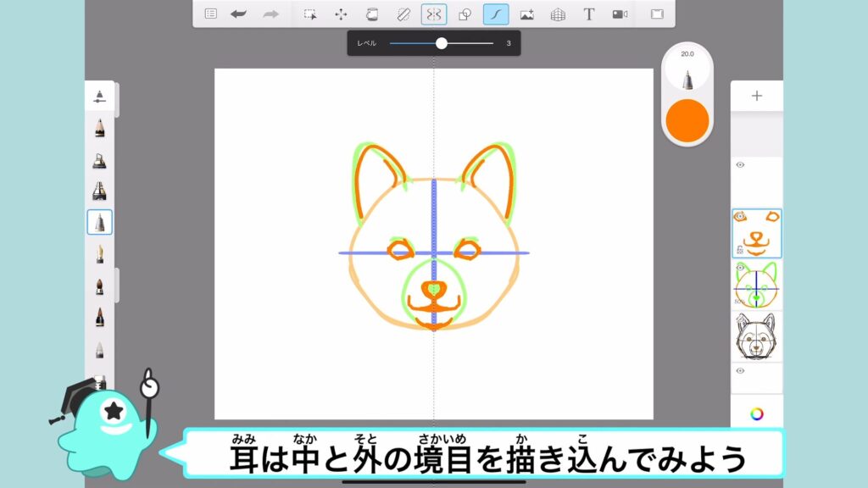
Task: Select the black wolf sketch layer thumbnail
Action: click(x=756, y=336)
